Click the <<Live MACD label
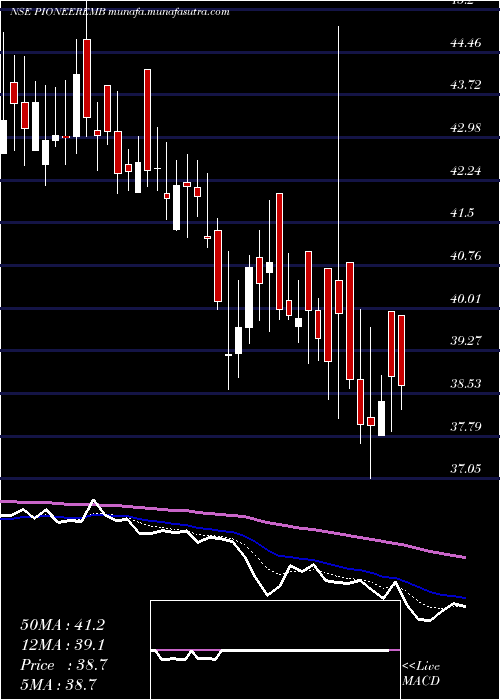The width and height of the screenshot is (500, 700). pos(421,673)
